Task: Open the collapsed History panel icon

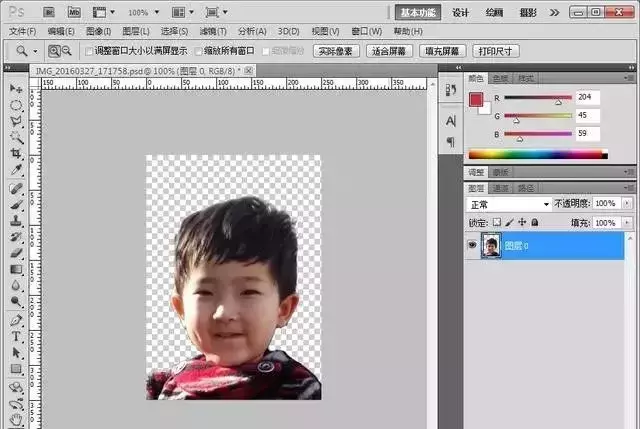Action: pos(451,90)
